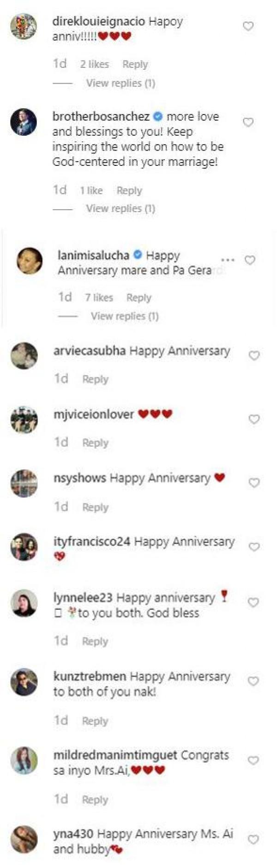
Task: Reply to arviecasubha's comment
Action: click(x=95, y=379)
